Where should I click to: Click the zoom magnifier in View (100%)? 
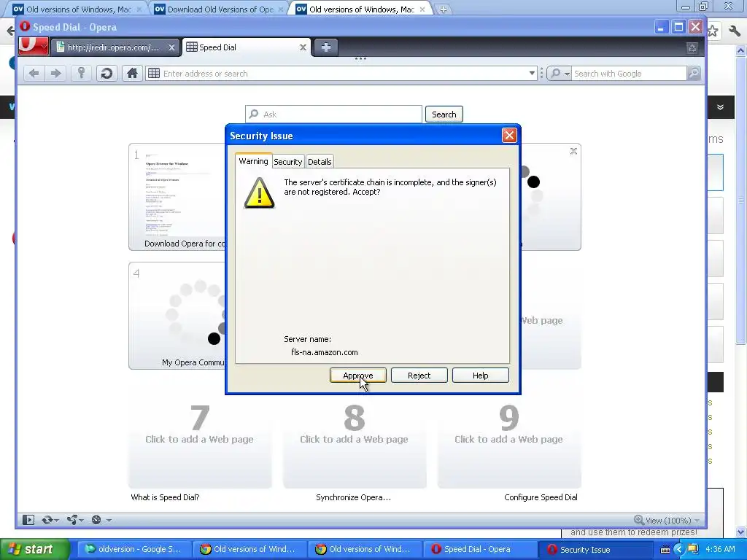638,520
